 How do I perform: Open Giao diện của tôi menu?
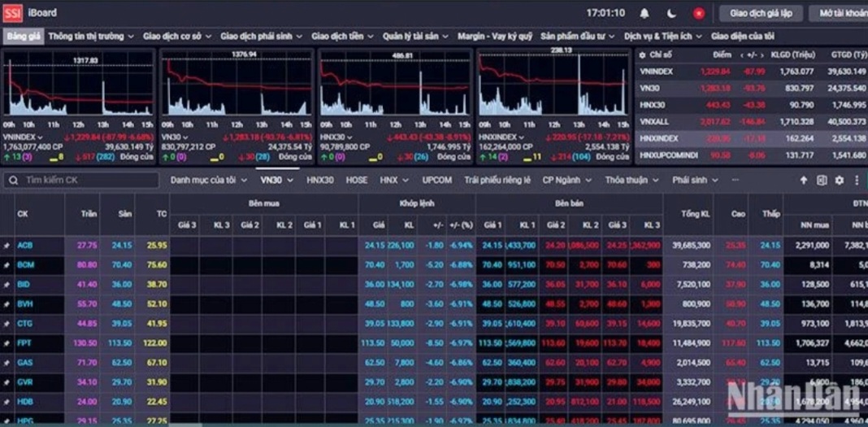coord(742,37)
